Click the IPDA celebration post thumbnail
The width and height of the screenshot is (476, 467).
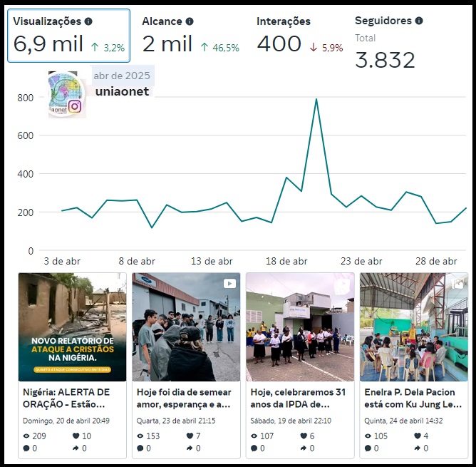tap(300, 327)
